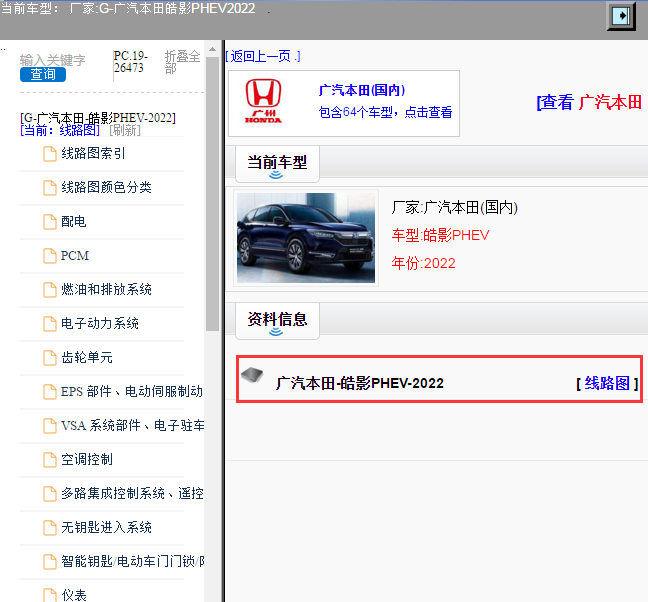
Task: Open 广汽本田(国内) brand link
Action: coord(362,90)
